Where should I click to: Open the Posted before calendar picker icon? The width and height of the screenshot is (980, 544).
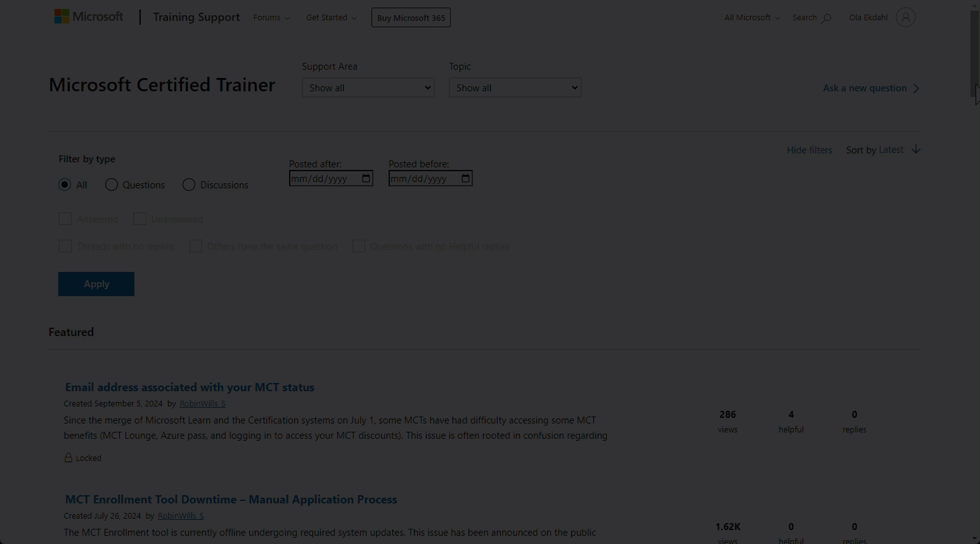465,178
